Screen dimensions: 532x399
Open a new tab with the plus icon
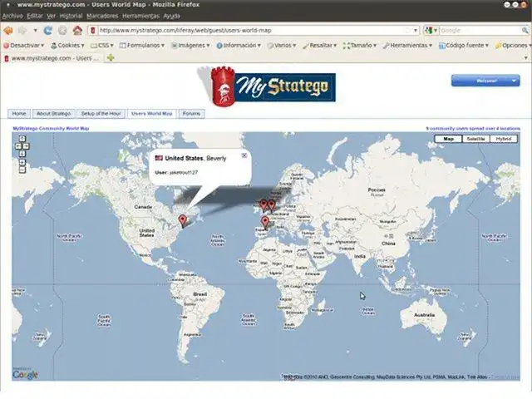[x=111, y=58]
